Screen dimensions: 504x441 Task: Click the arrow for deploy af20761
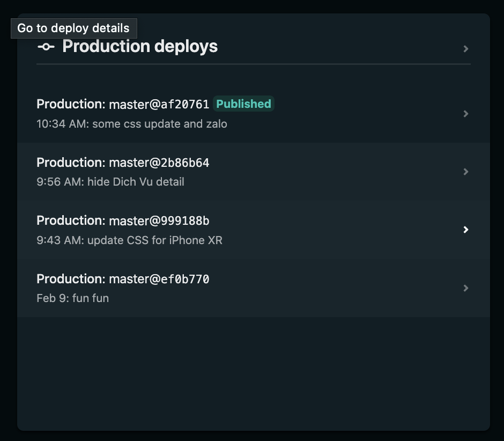coord(465,114)
